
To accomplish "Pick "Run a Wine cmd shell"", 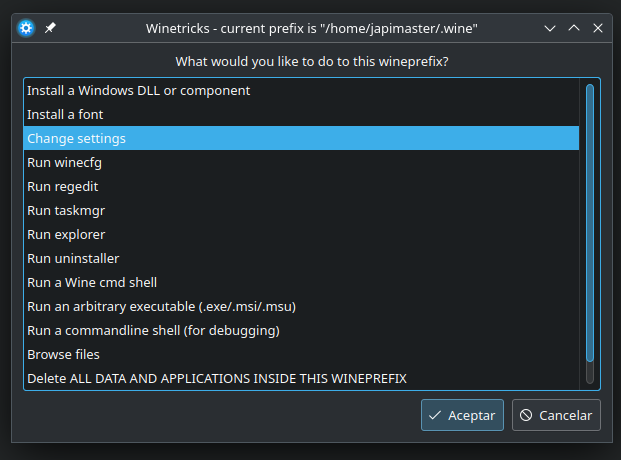I will pyautogui.click(x=92, y=282).
